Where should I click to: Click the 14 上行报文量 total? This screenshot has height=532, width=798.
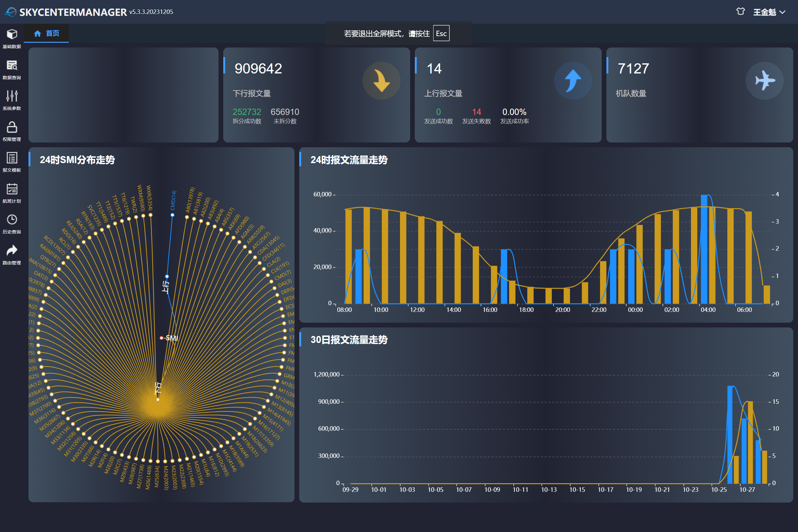tap(434, 68)
